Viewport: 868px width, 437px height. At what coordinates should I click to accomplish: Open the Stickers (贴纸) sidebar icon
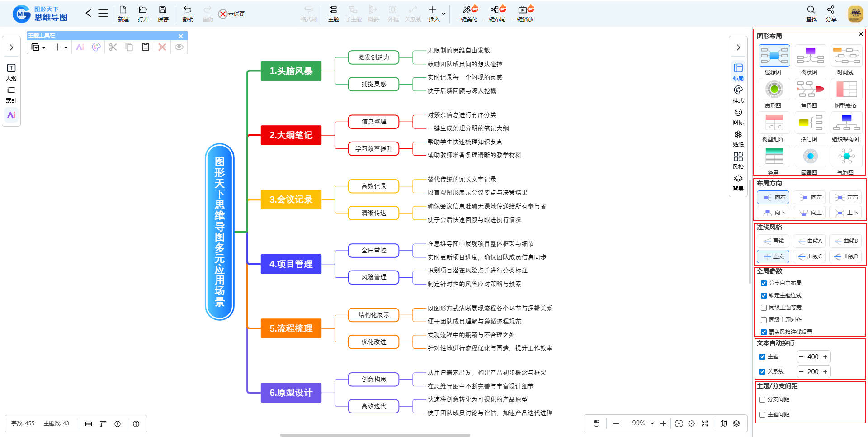click(x=738, y=135)
